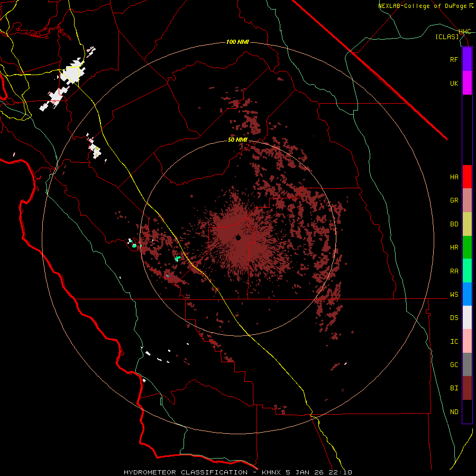Click the 100 NMI range ring label

[x=237, y=42]
